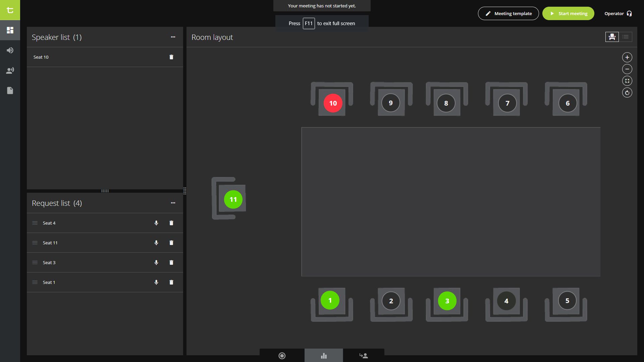Fit room layout to screen

tap(627, 81)
